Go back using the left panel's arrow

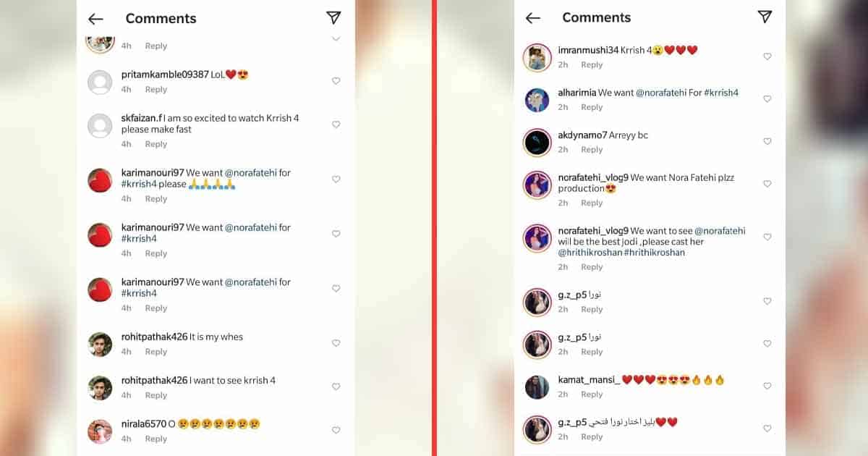pyautogui.click(x=95, y=20)
